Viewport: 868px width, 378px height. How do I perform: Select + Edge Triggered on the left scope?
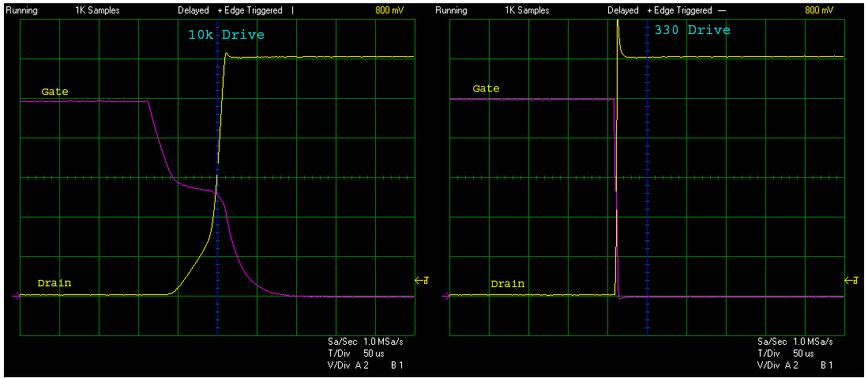tap(250, 11)
